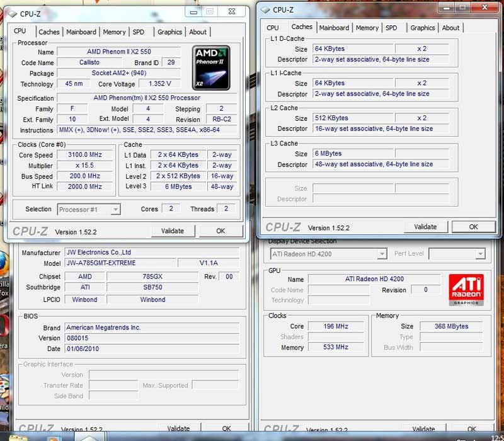Click the AMD Phenom II X2 logo

[x=211, y=67]
